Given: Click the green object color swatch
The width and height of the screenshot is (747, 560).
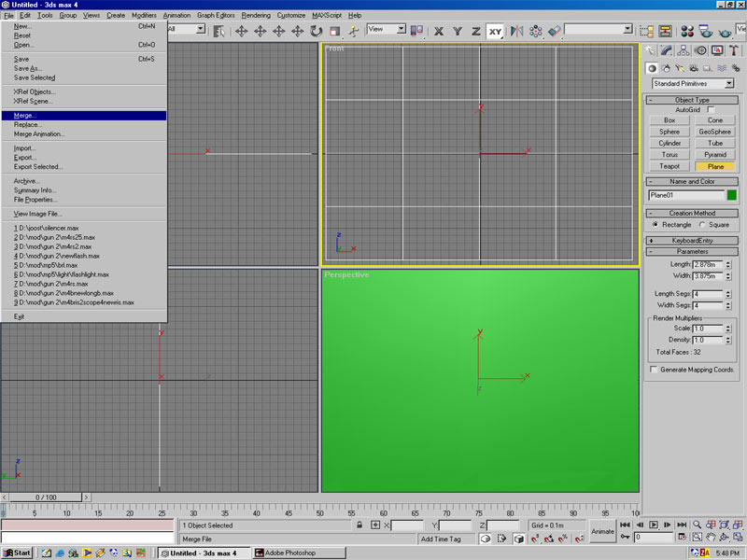Looking at the screenshot, I should [732, 195].
